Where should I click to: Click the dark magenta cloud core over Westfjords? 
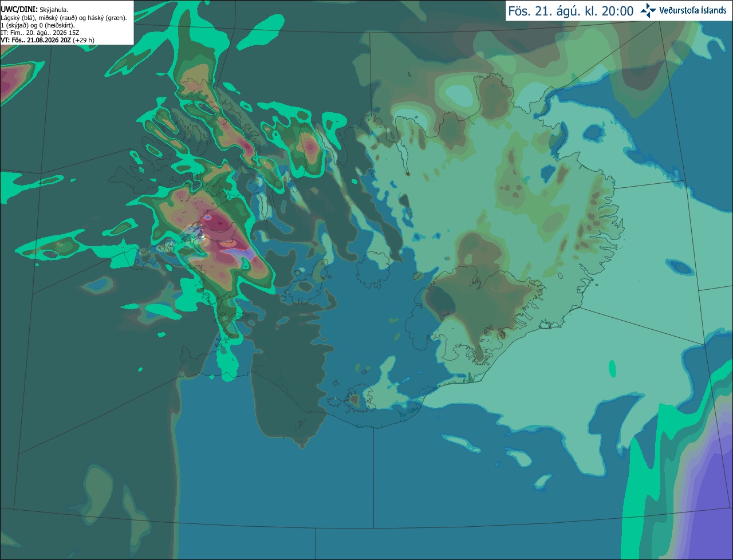(219, 222)
